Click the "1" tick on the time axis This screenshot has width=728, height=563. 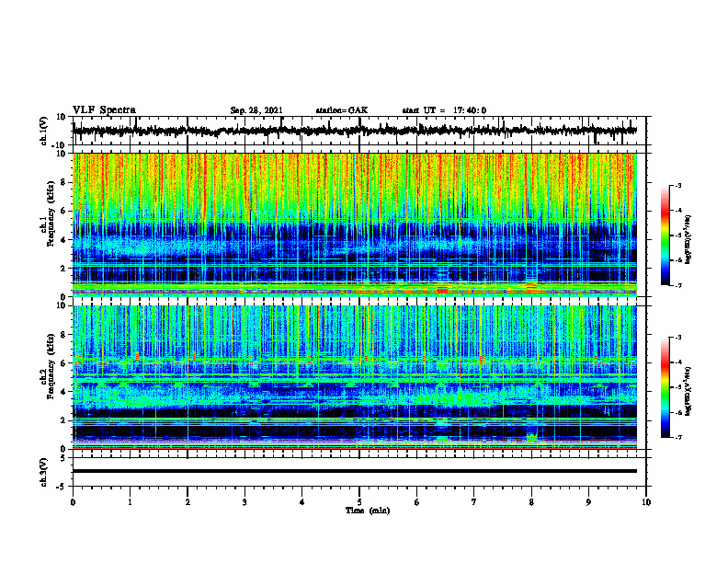point(130,502)
